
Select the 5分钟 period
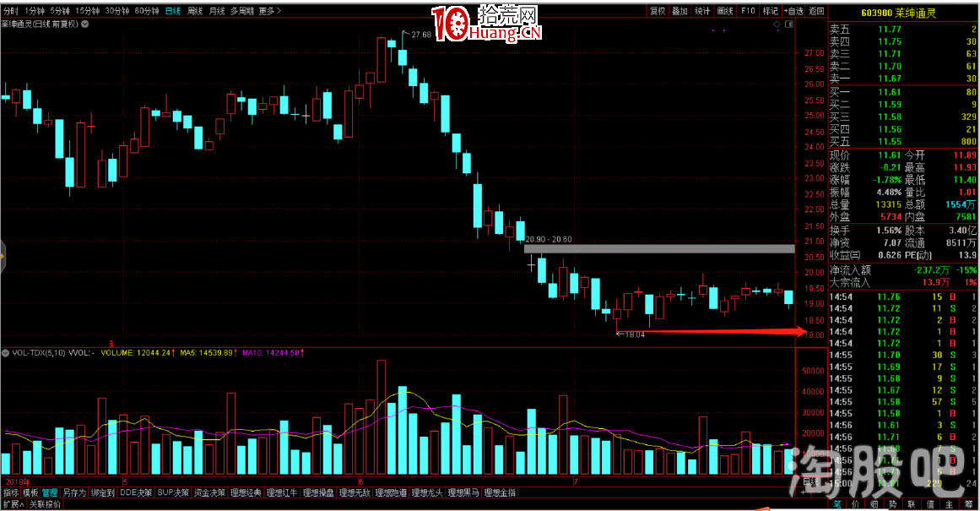pos(60,11)
